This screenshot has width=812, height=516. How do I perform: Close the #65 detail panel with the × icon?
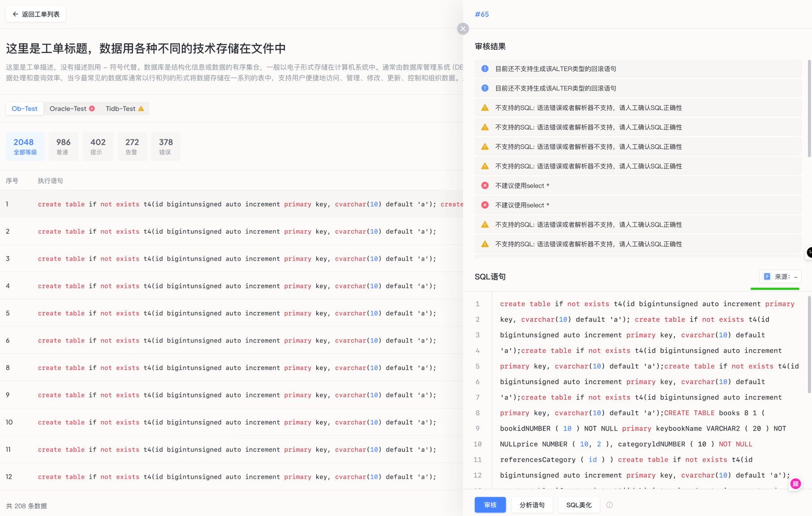[463, 28]
